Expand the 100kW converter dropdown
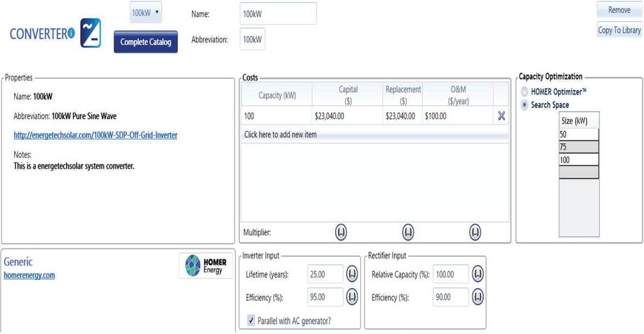The image size is (644, 334). tap(146, 12)
